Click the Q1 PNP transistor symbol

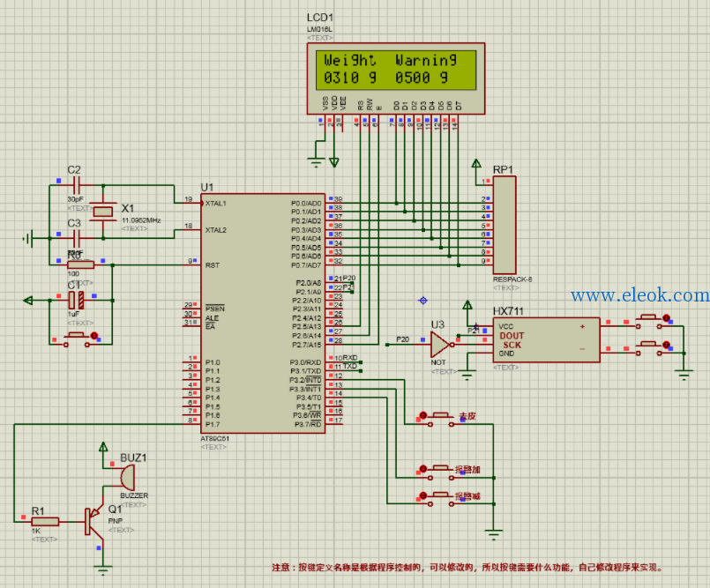coord(94,522)
